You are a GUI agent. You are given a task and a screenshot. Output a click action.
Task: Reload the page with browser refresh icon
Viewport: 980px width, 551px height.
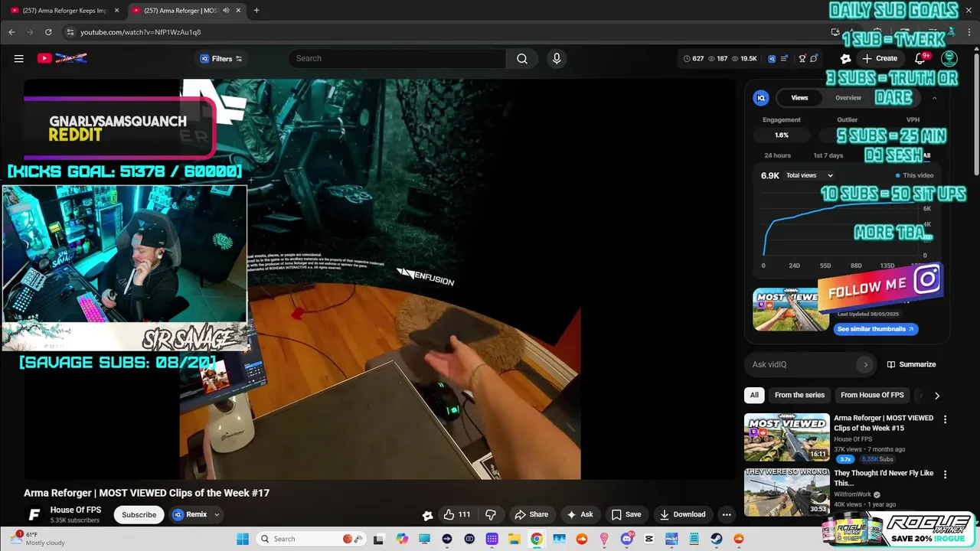point(48,32)
